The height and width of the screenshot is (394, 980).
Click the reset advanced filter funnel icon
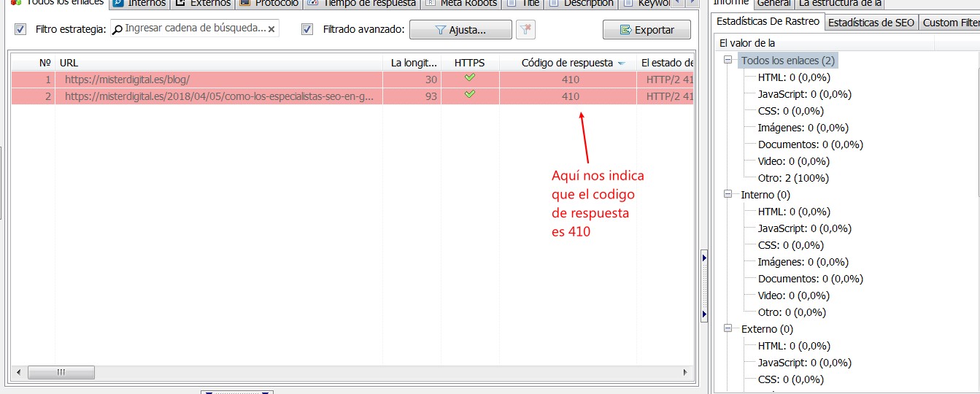point(525,30)
